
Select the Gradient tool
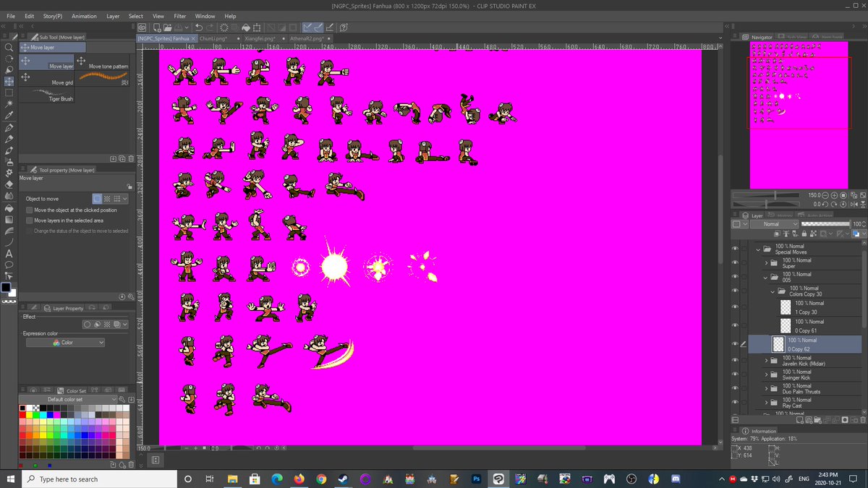click(x=9, y=219)
